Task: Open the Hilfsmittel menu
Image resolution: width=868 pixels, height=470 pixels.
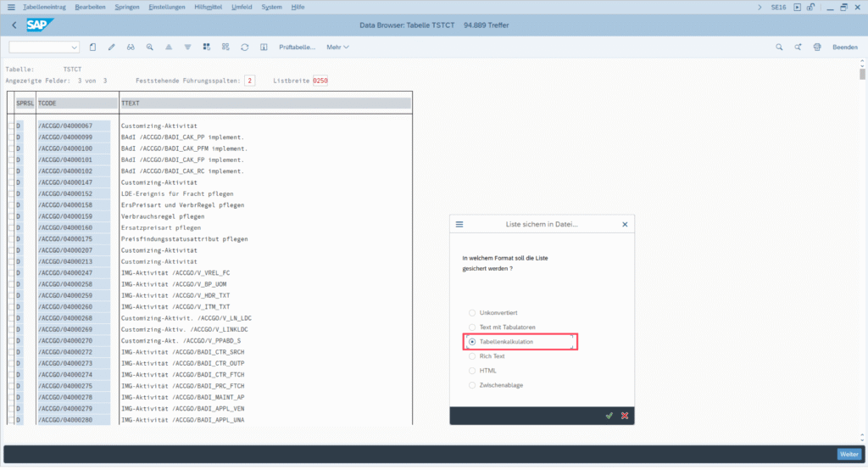Action: [209, 7]
